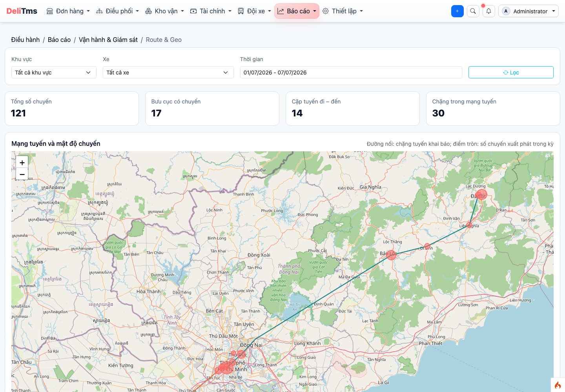Click the Thời gian date range field
The image size is (565, 392).
click(351, 73)
